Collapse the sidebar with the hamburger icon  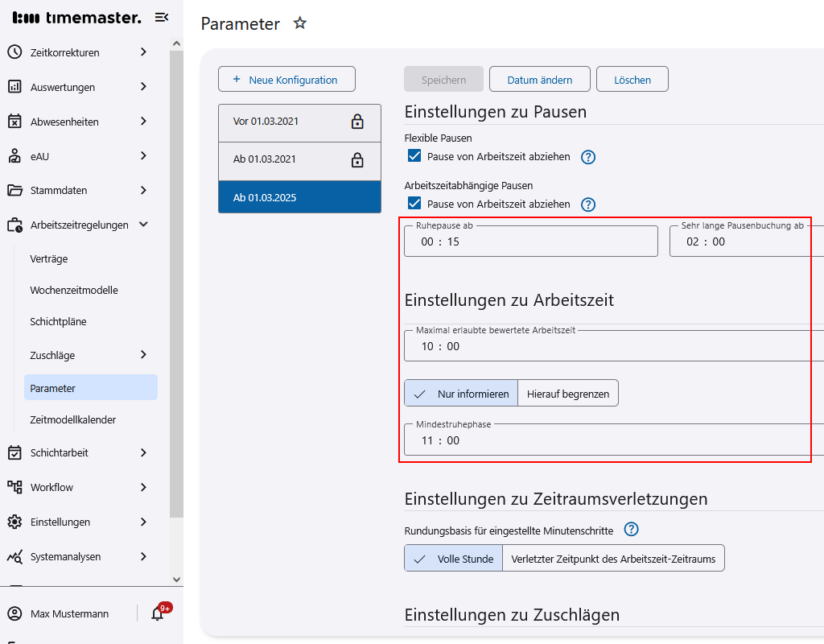pyautogui.click(x=161, y=16)
